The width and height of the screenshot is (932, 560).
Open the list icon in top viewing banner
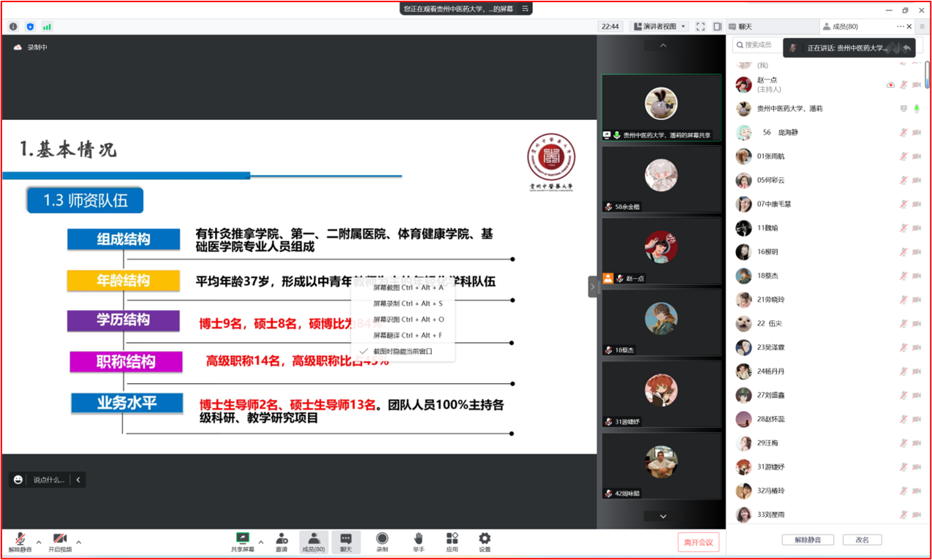coord(525,9)
